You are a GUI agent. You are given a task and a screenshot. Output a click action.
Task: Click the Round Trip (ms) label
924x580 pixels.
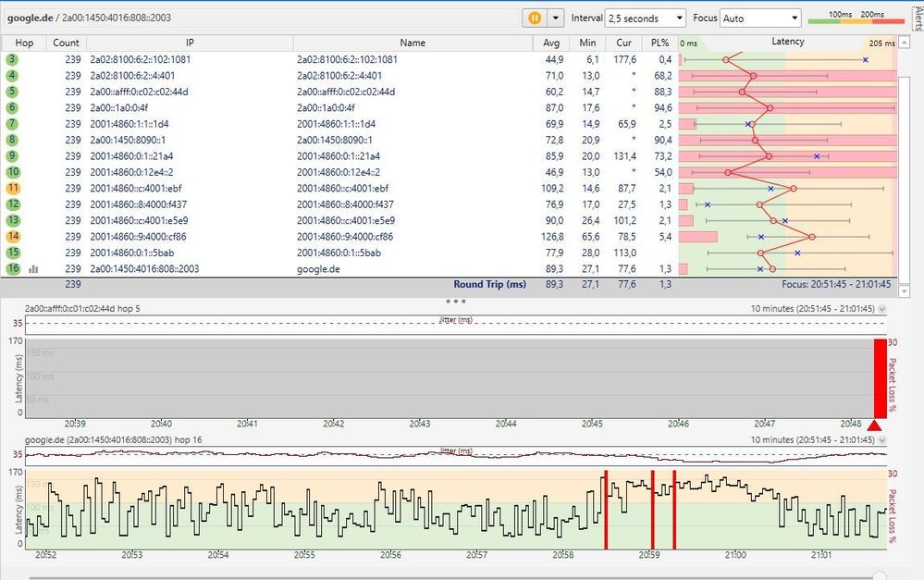489,284
